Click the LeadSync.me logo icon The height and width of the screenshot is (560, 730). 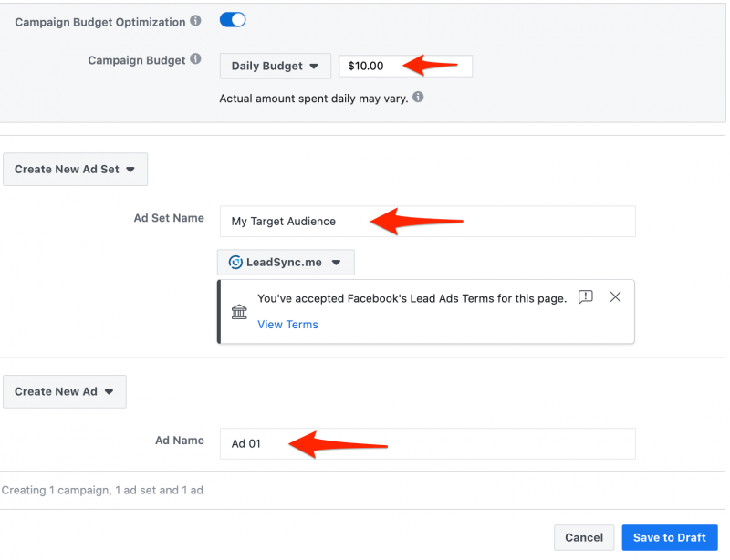point(235,262)
